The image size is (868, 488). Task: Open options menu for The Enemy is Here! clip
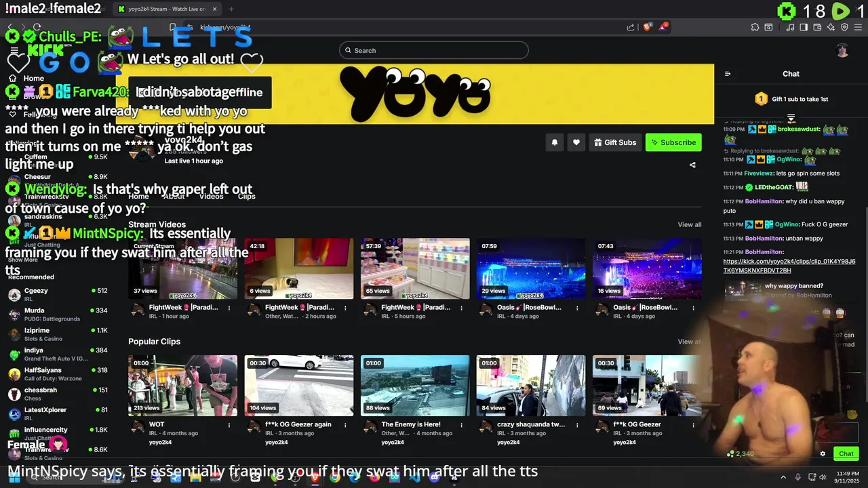[x=461, y=425]
